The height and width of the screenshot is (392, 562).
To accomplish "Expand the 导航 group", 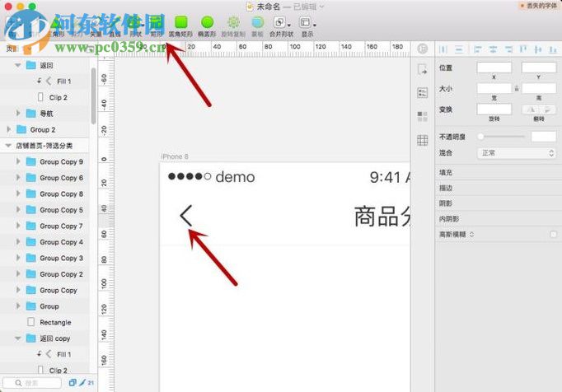I will point(18,113).
